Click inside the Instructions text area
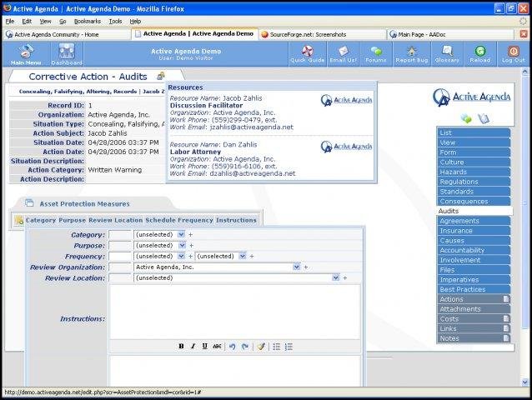532x400 pixels. coord(235,312)
